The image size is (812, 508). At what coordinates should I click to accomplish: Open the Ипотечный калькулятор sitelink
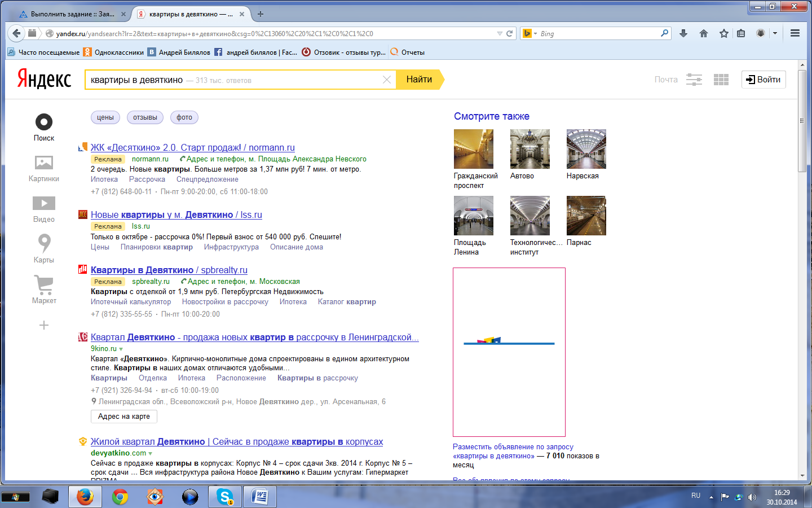(131, 302)
